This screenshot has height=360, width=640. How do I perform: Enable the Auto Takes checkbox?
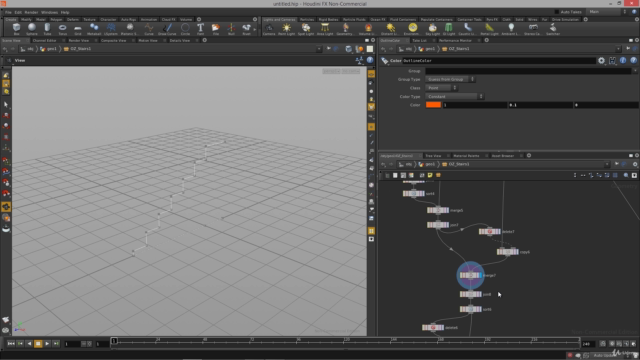point(557,12)
